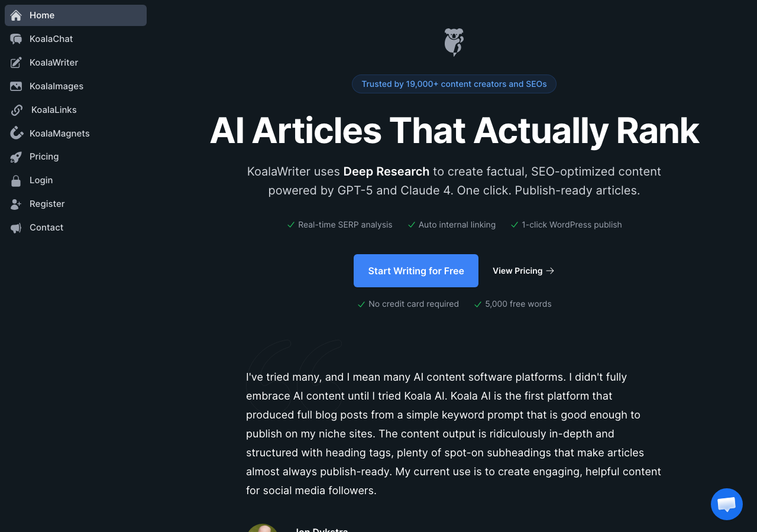
Task: Click the checkmark beside 1-click WordPress publish
Action: [515, 225]
